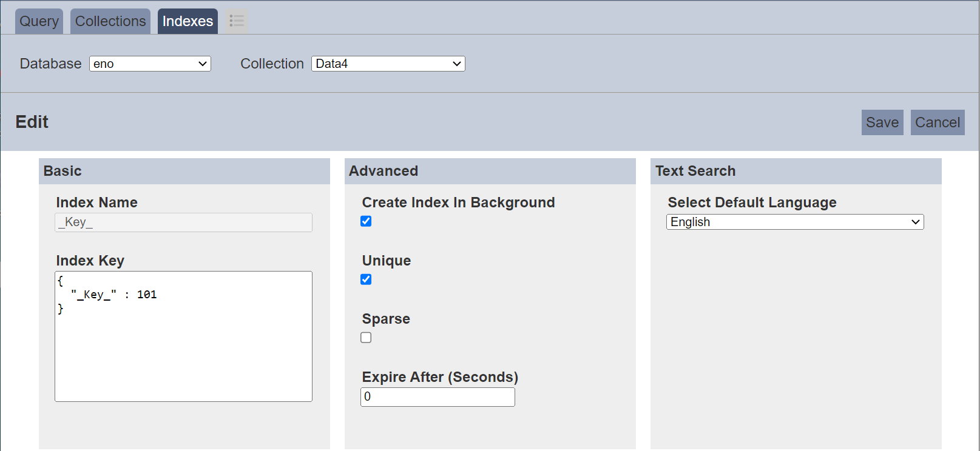980x451 pixels.
Task: Open the Collection dropdown showing Data4
Action: click(x=388, y=64)
